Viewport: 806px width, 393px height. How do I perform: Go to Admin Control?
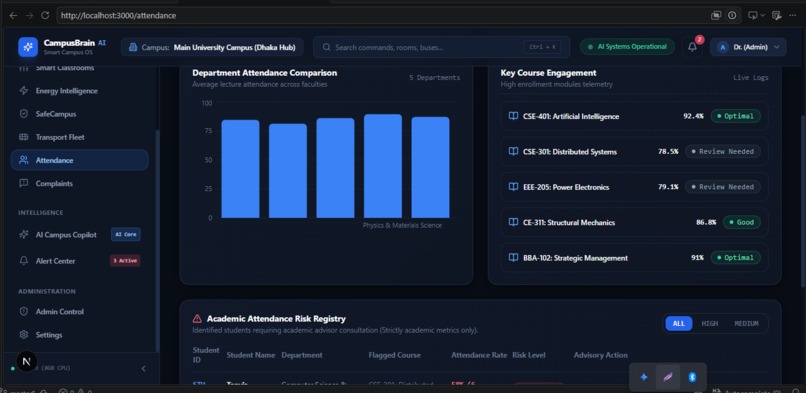pos(80,312)
